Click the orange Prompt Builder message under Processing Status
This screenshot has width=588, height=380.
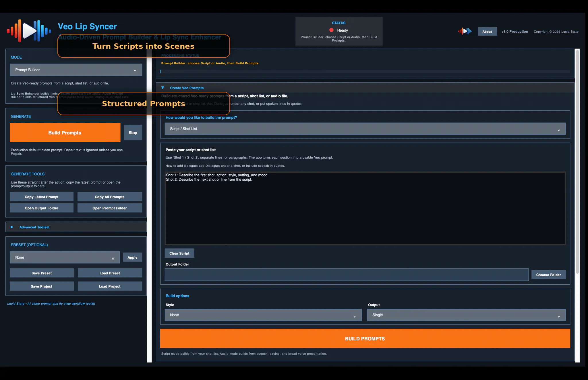[x=210, y=63]
